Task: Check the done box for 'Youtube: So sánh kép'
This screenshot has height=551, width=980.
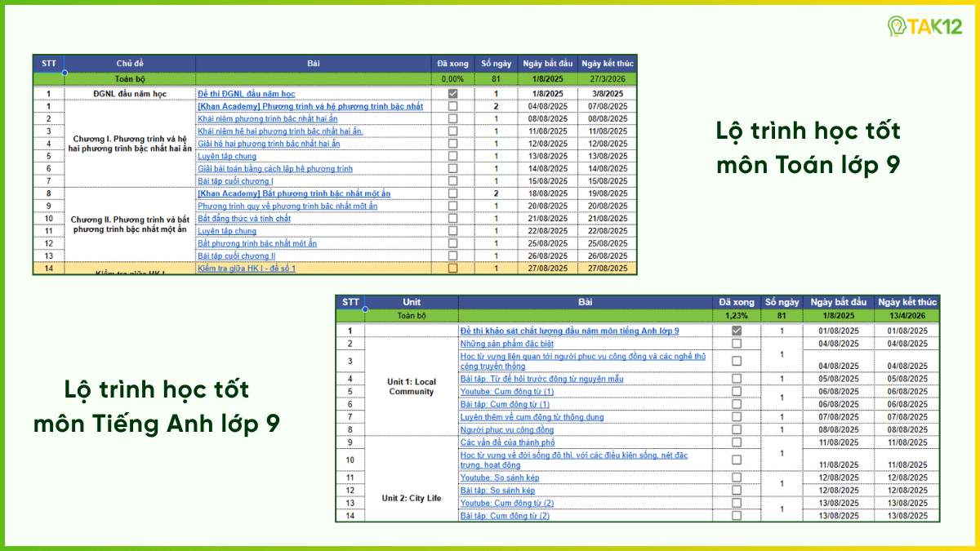Action: pyautogui.click(x=737, y=478)
